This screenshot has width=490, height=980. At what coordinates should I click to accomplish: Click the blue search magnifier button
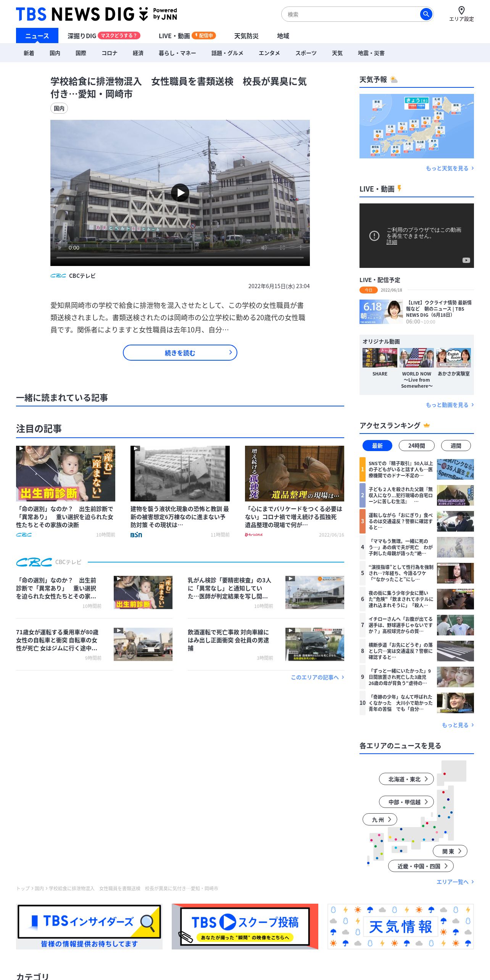tap(426, 14)
